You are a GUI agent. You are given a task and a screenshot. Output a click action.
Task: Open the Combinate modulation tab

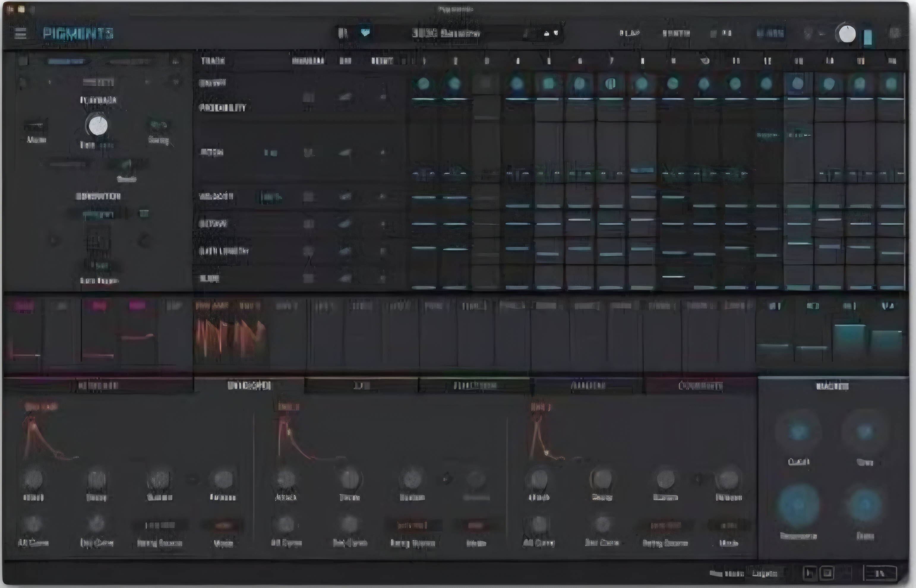[701, 385]
